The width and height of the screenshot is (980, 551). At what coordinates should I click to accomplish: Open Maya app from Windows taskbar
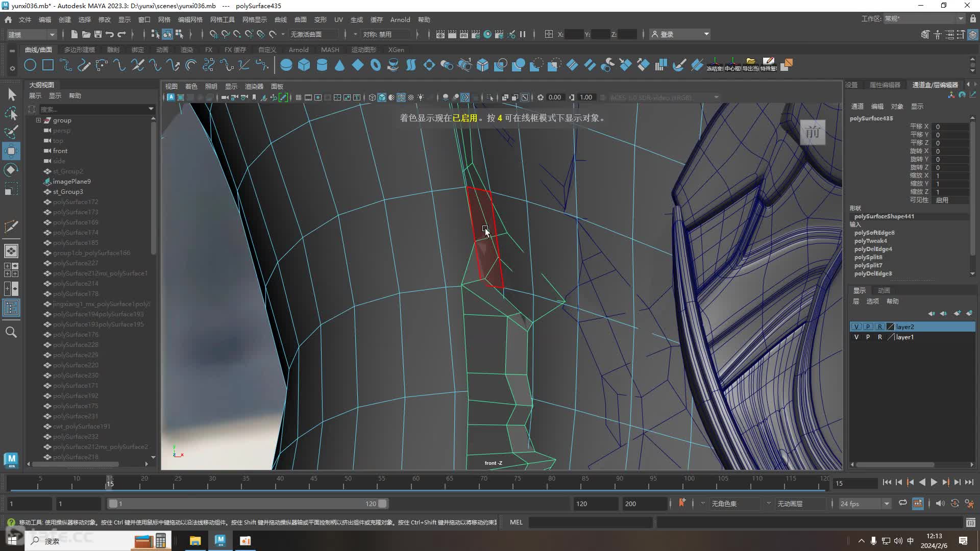(220, 540)
